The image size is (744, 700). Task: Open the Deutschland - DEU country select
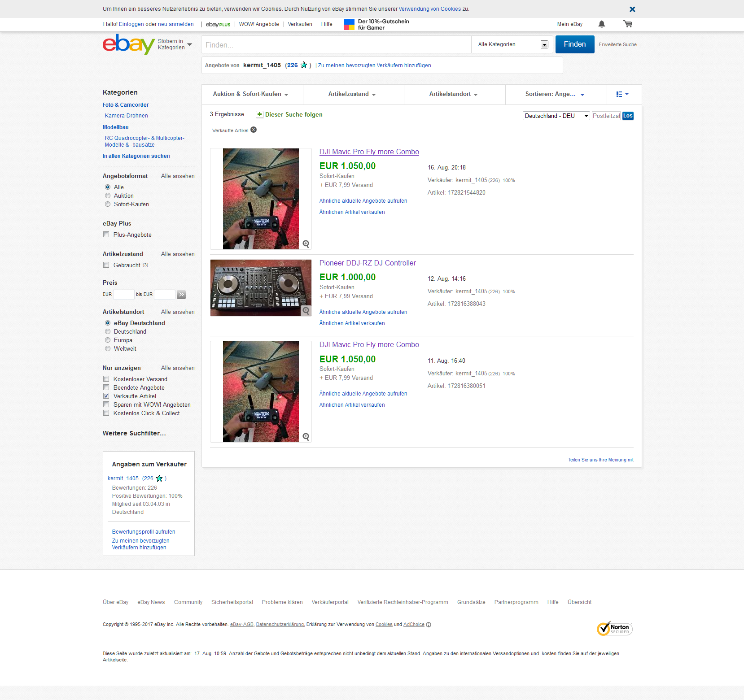[556, 116]
